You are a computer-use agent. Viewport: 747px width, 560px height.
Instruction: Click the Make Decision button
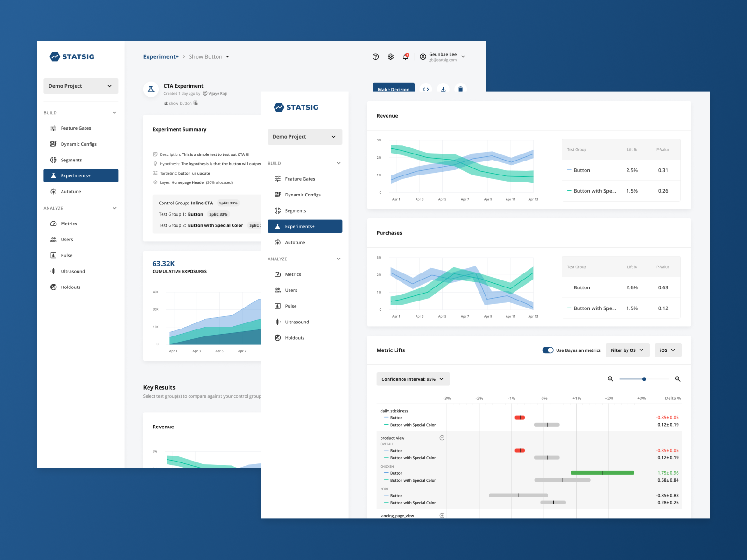click(x=394, y=88)
